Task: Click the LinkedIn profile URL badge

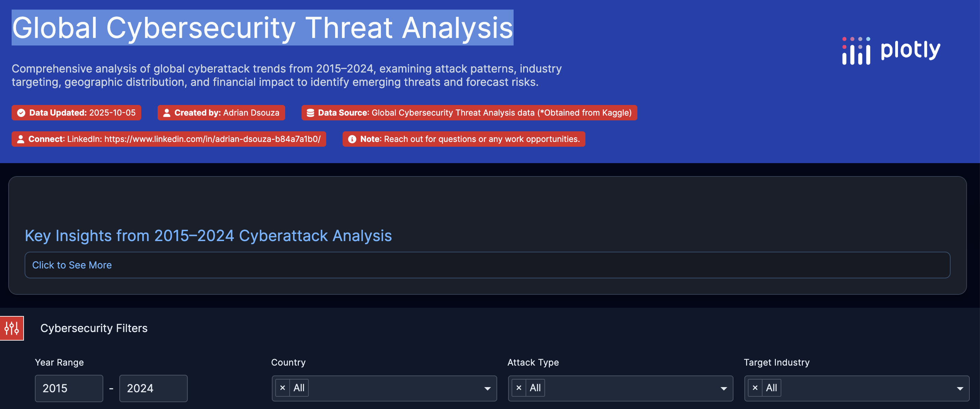Action: pyautogui.click(x=212, y=139)
